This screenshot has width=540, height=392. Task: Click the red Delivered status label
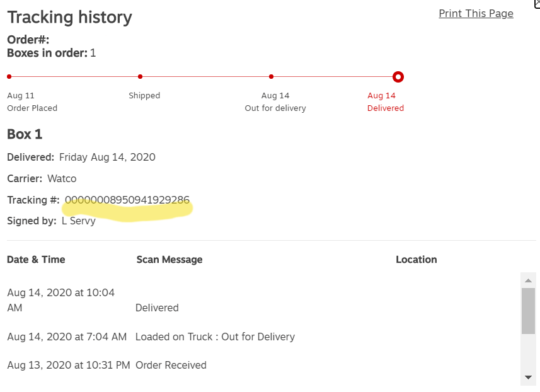point(385,108)
